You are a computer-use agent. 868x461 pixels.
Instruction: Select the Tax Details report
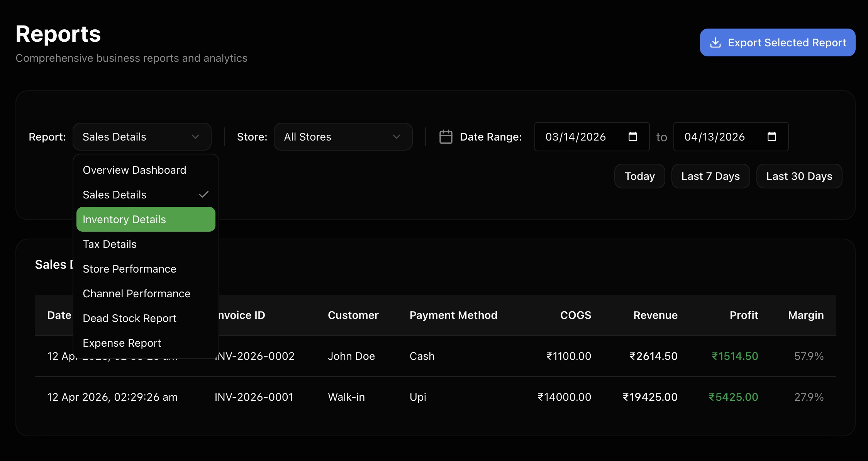coord(110,244)
